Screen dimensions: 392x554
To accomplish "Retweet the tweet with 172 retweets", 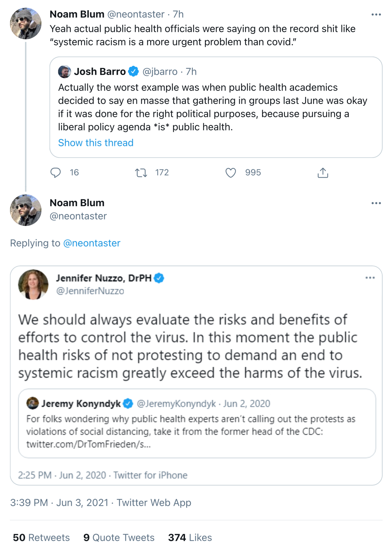I will [141, 173].
